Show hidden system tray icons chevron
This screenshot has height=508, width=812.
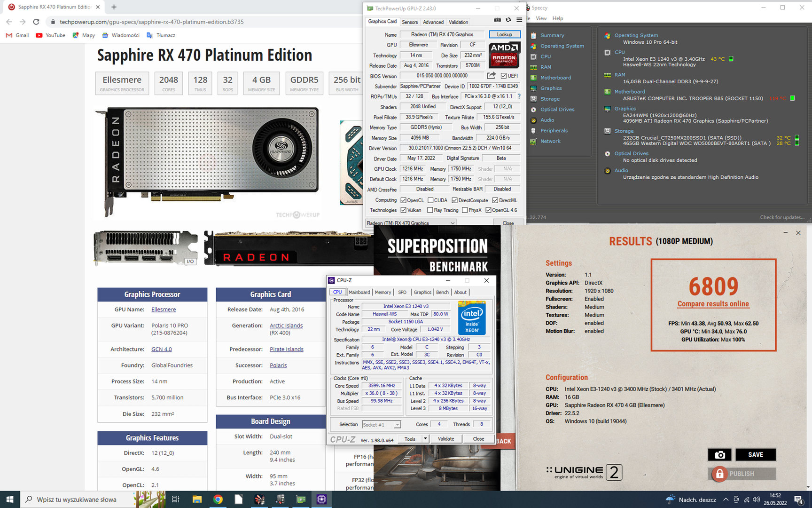pos(726,500)
